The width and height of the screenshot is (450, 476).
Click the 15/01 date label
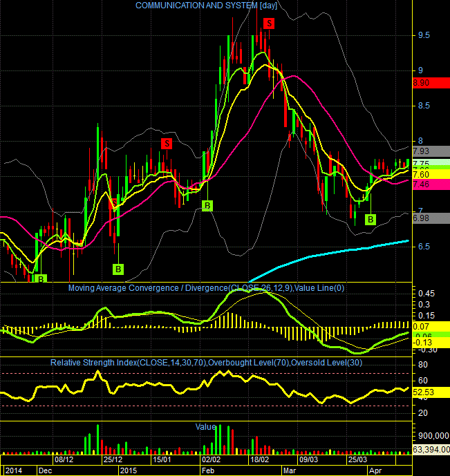[162, 459]
